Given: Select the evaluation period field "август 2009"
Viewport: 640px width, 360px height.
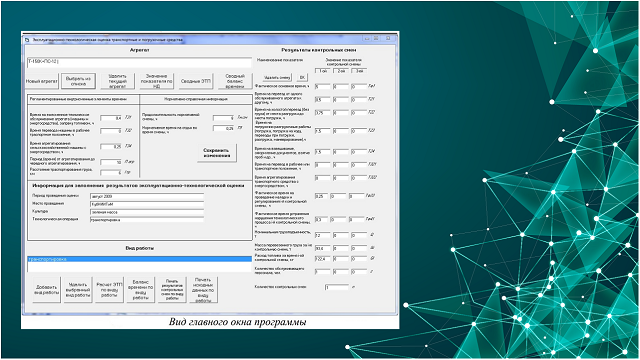Looking at the screenshot, I should click(x=147, y=196).
